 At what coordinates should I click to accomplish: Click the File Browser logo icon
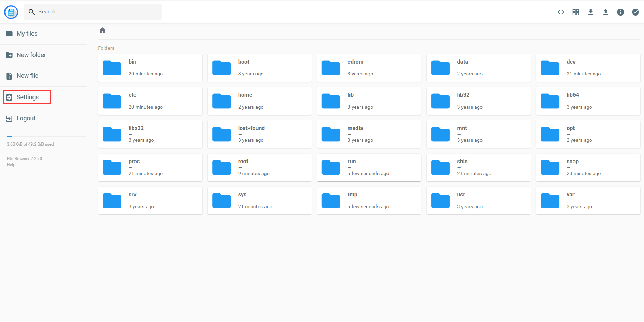(x=11, y=12)
